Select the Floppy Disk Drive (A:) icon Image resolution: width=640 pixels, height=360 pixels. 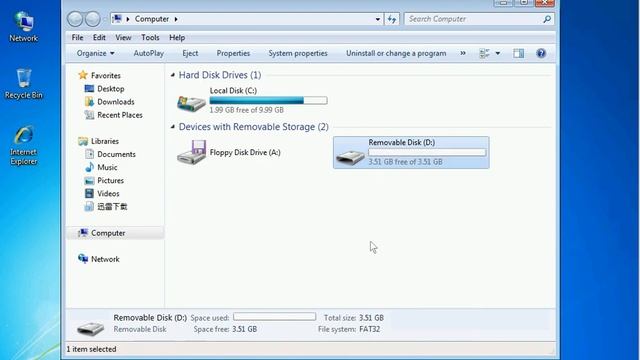[x=191, y=152]
